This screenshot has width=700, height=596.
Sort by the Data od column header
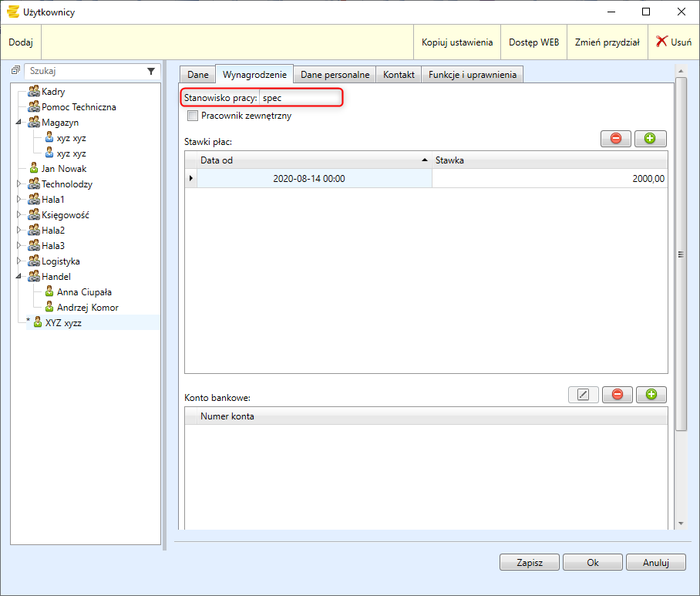[x=308, y=160]
